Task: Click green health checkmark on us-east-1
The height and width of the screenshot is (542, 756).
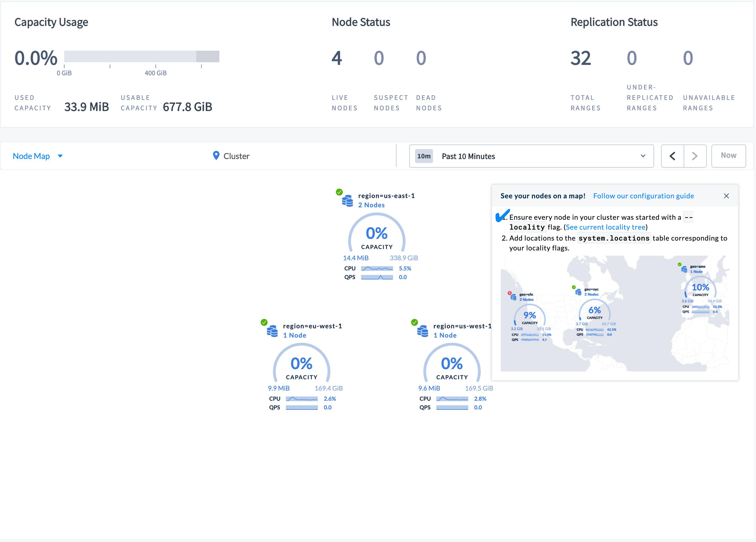Action: [x=339, y=192]
